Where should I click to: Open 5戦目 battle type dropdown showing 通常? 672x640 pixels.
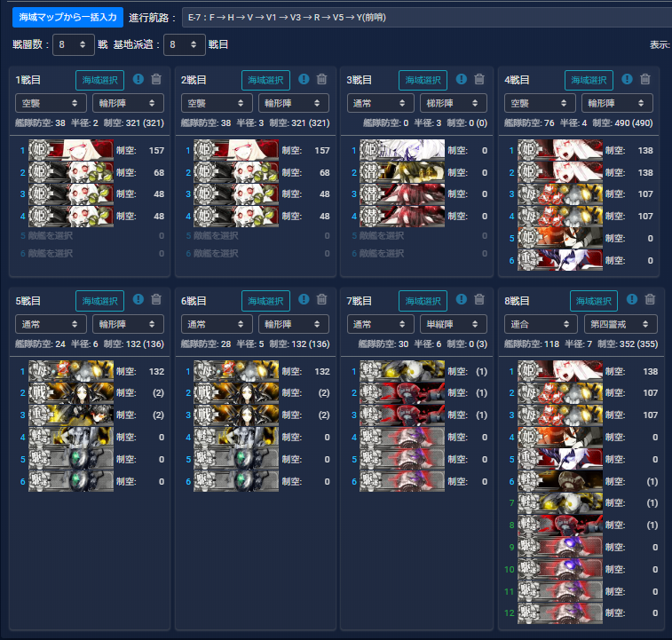[51, 324]
